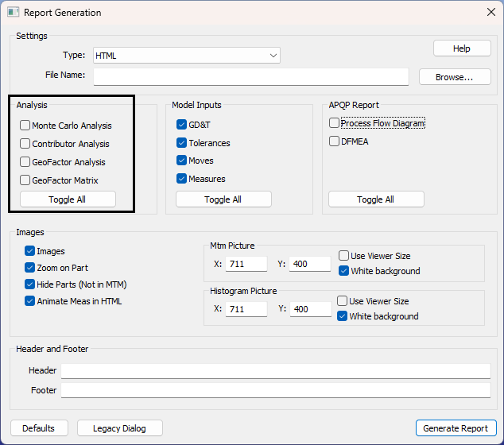Viewport: 504px width, 445px height.
Task: Click Generate Report
Action: point(456,428)
